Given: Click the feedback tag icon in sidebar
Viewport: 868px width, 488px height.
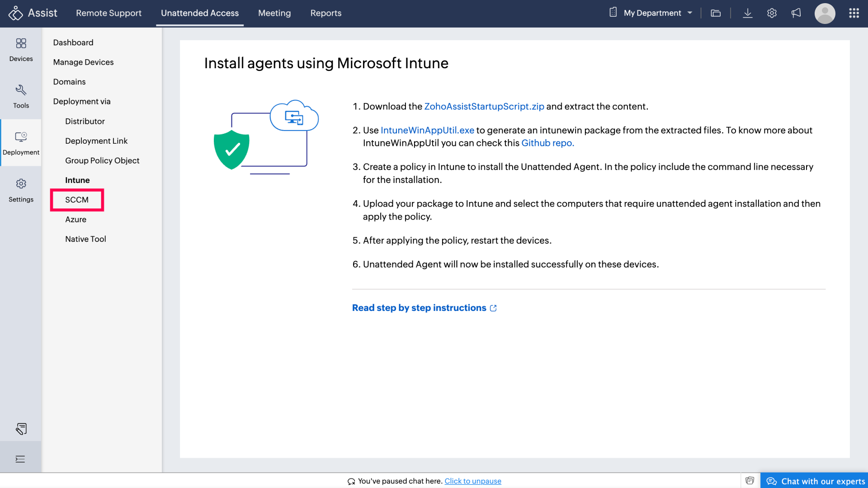Looking at the screenshot, I should click(x=21, y=429).
